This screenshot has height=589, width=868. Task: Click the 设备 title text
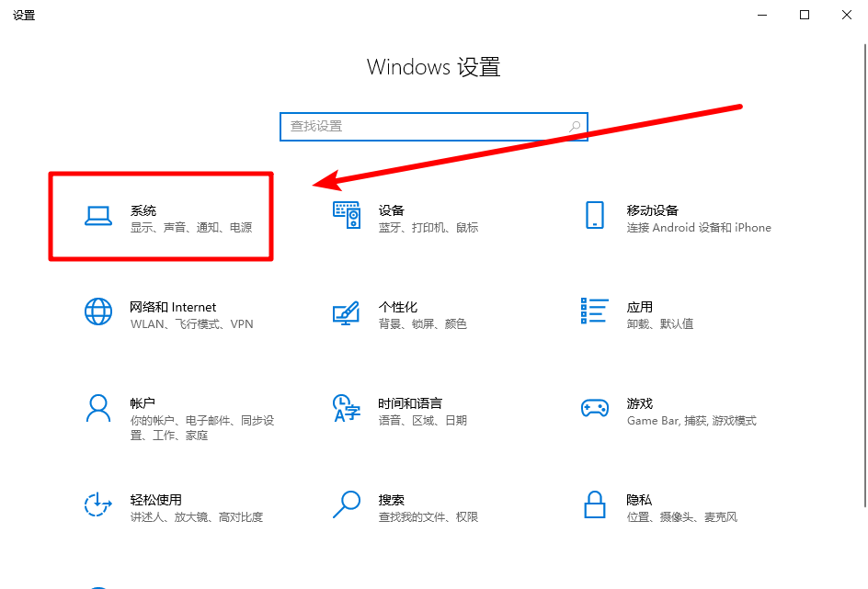(392, 210)
